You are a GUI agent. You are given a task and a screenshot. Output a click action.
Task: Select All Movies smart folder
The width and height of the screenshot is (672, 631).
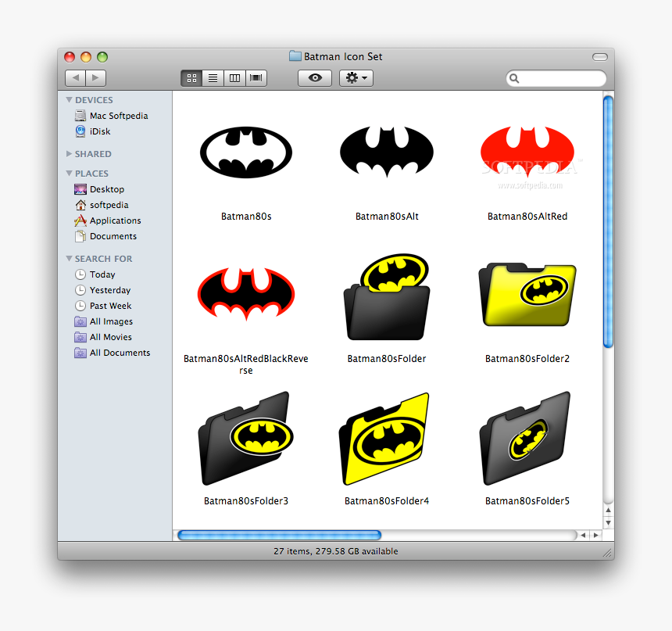103,337
